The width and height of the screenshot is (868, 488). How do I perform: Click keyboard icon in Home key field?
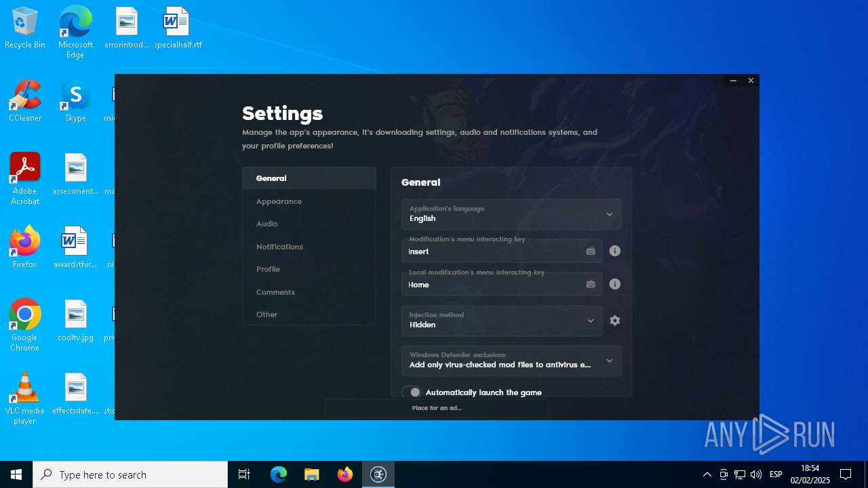[x=591, y=284]
